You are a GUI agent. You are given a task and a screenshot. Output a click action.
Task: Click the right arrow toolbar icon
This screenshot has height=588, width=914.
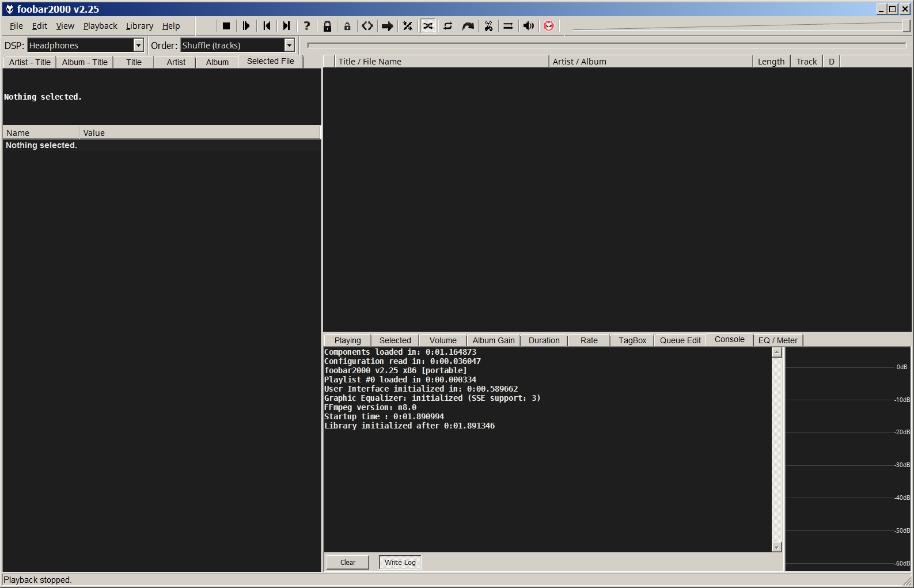point(388,26)
